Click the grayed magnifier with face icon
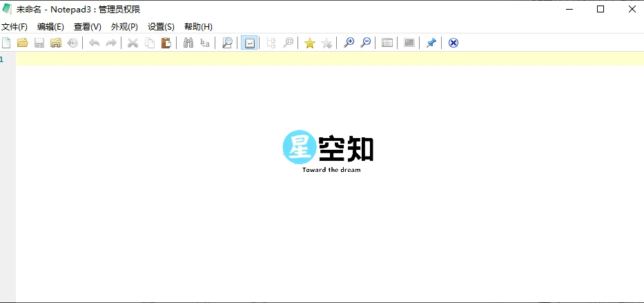The height and width of the screenshot is (303, 644). point(289,43)
